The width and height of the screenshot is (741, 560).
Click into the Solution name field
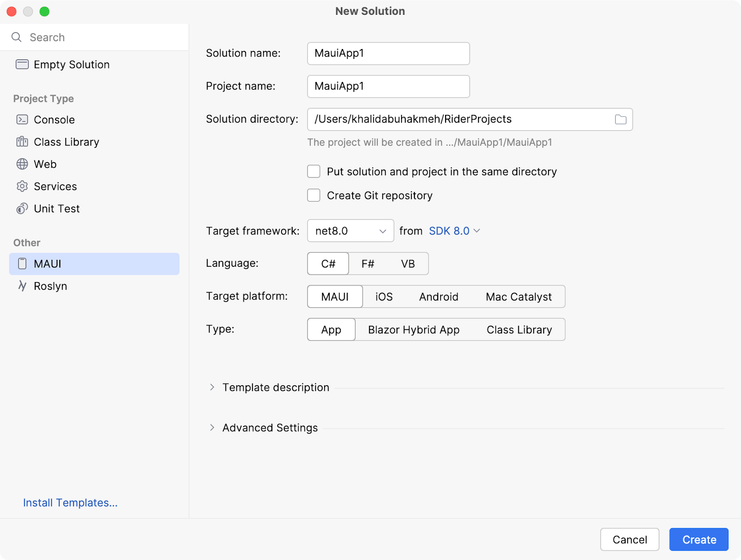pos(388,53)
